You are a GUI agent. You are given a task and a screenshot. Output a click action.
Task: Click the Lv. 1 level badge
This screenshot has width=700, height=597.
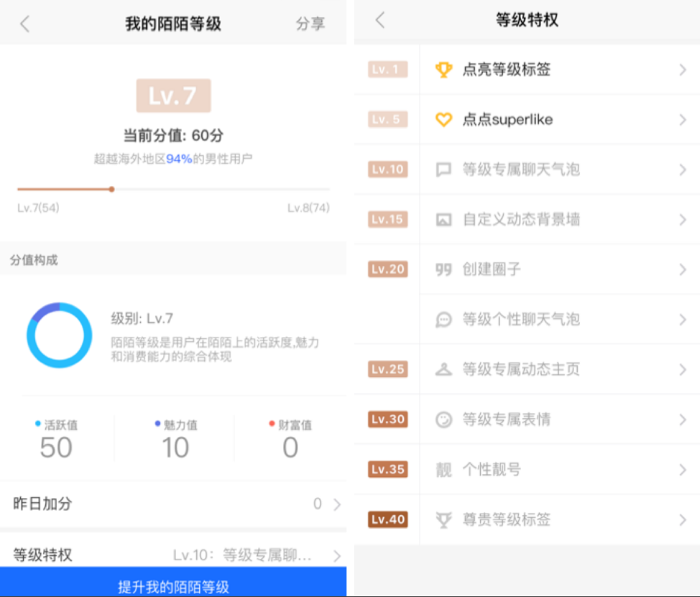point(387,70)
